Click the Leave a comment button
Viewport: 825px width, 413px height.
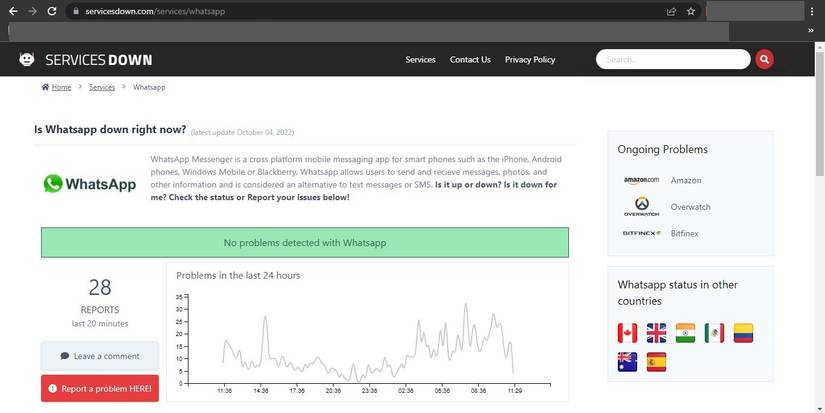pyautogui.click(x=100, y=356)
